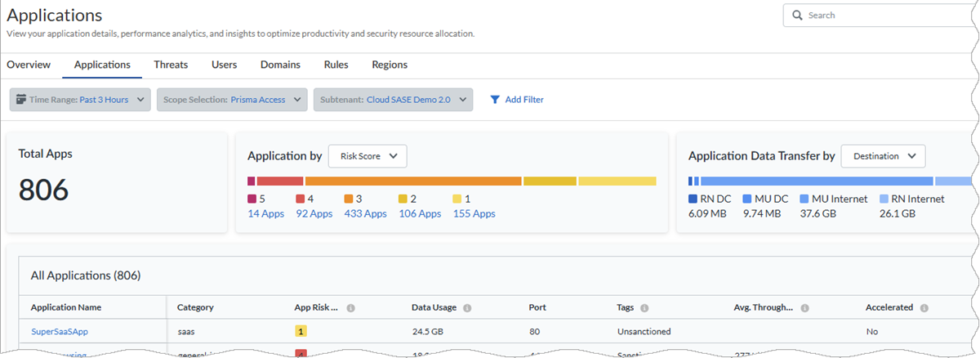
Task: Switch to the Threats tab
Action: (x=171, y=65)
